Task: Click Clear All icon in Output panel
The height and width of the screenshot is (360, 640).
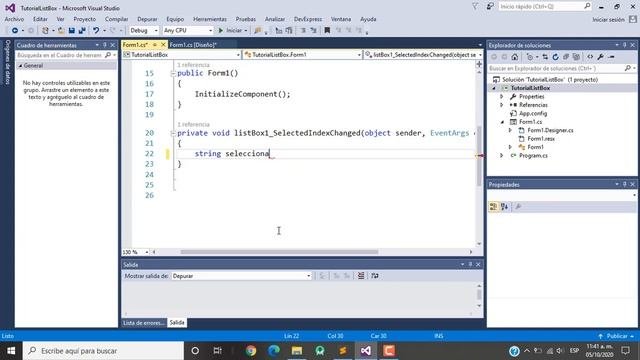Action: pos(361,276)
